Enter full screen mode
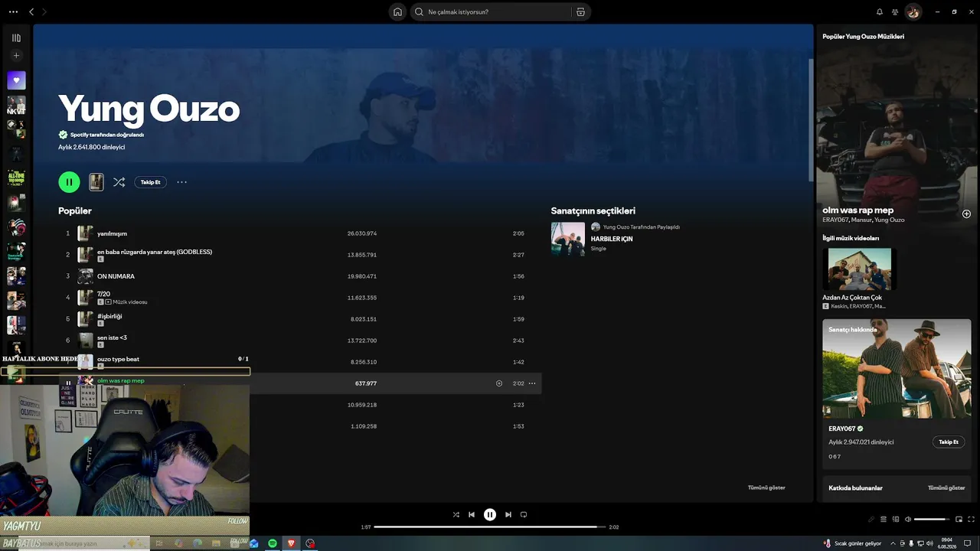 [971, 520]
